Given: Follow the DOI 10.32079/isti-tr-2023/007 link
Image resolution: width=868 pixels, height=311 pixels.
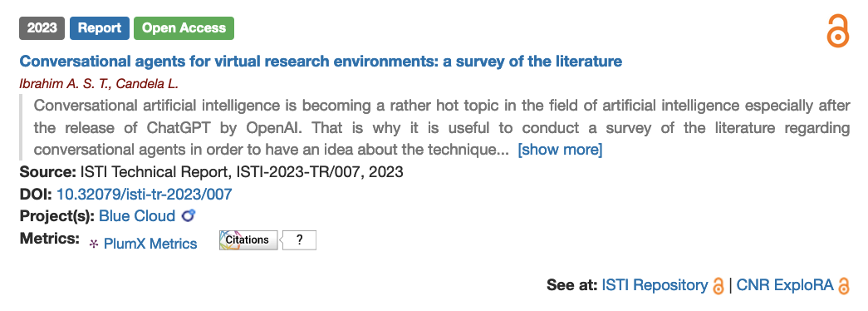Looking at the screenshot, I should [145, 194].
